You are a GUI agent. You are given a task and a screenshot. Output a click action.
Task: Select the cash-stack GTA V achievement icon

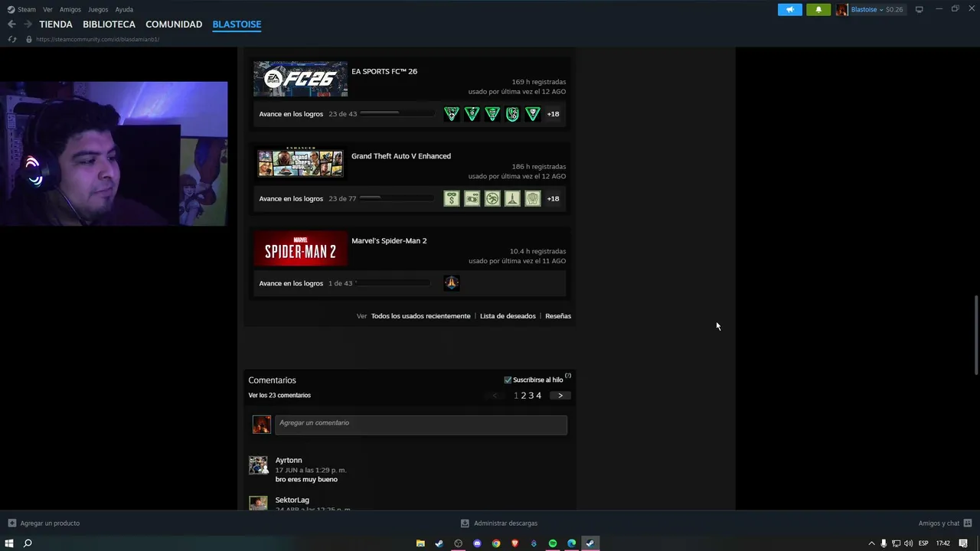[472, 199]
